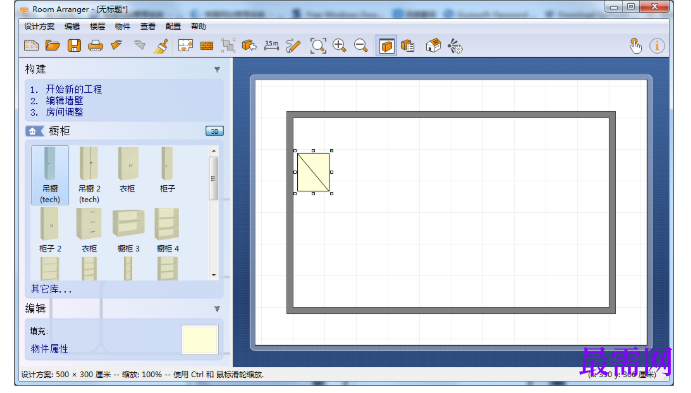Click the 物件属性 link
The width and height of the screenshot is (691, 393).
click(49, 349)
